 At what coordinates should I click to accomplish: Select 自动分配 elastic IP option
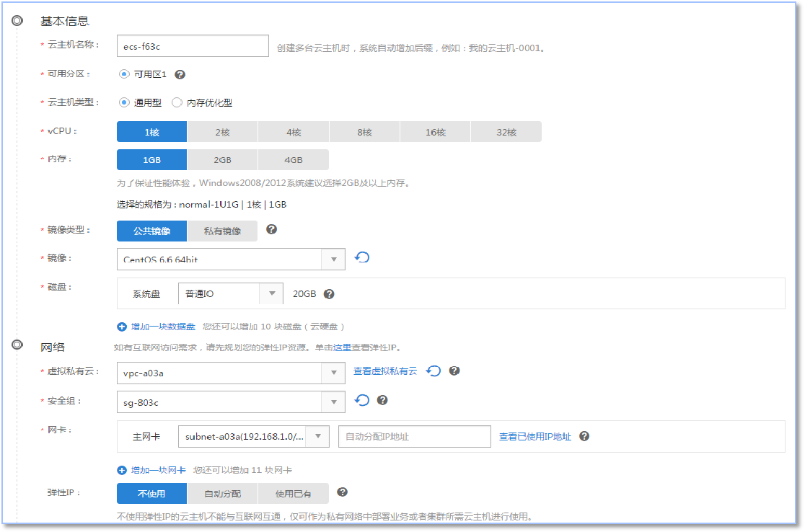(222, 494)
